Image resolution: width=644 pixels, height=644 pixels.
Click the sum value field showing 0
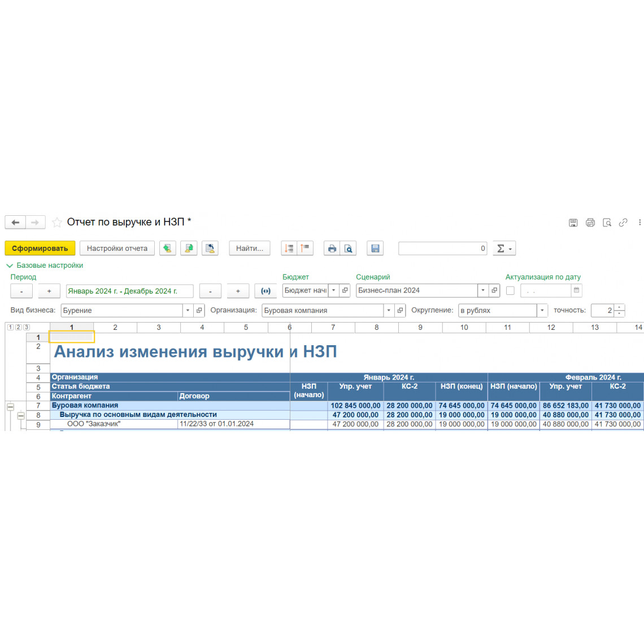[x=443, y=248]
